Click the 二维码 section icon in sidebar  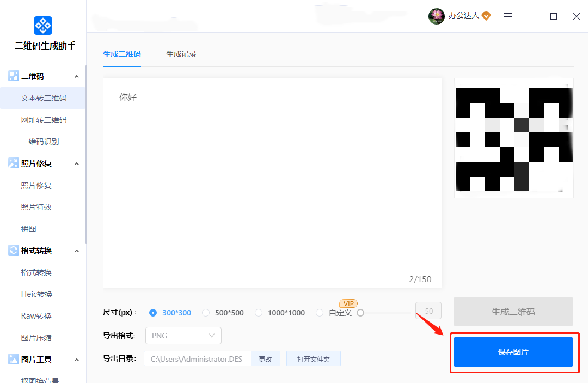tap(13, 76)
